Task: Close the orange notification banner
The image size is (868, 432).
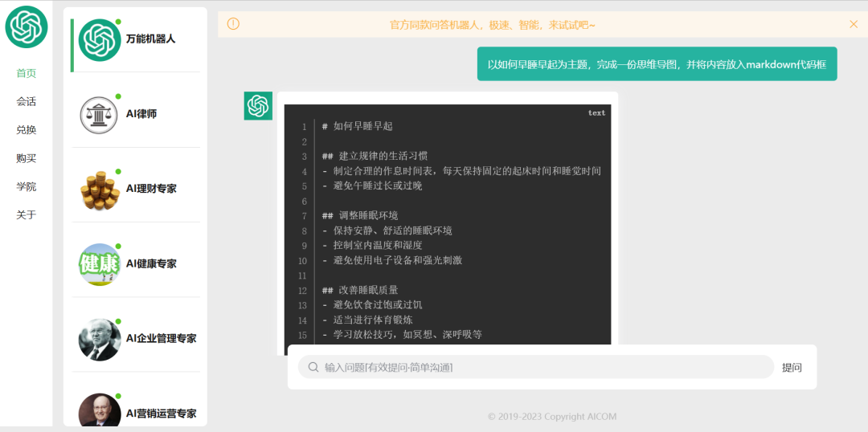Action: pyautogui.click(x=854, y=24)
